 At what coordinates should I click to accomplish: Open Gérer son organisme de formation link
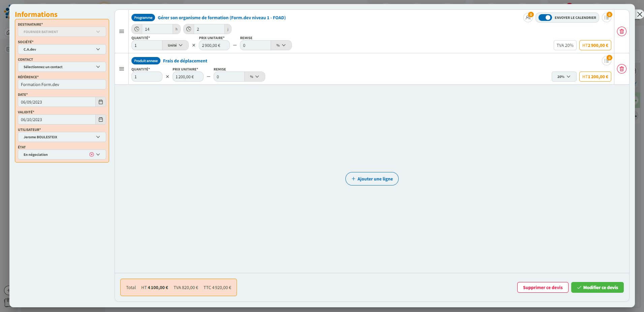pyautogui.click(x=221, y=18)
